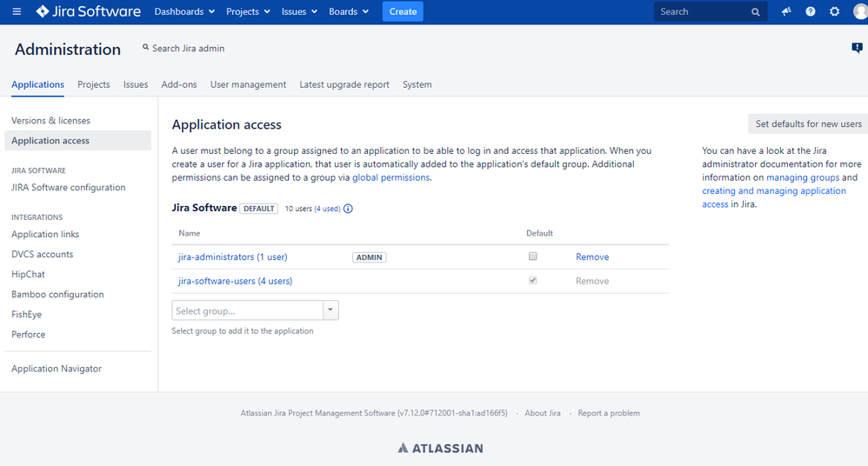Screen dimensions: 868x466
Task: Switch to the User management tab
Action: click(248, 84)
